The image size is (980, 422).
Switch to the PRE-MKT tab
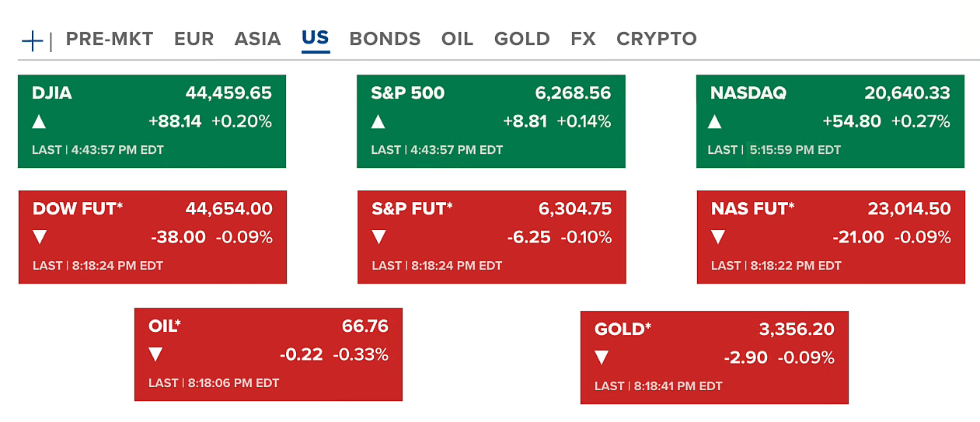point(110,39)
